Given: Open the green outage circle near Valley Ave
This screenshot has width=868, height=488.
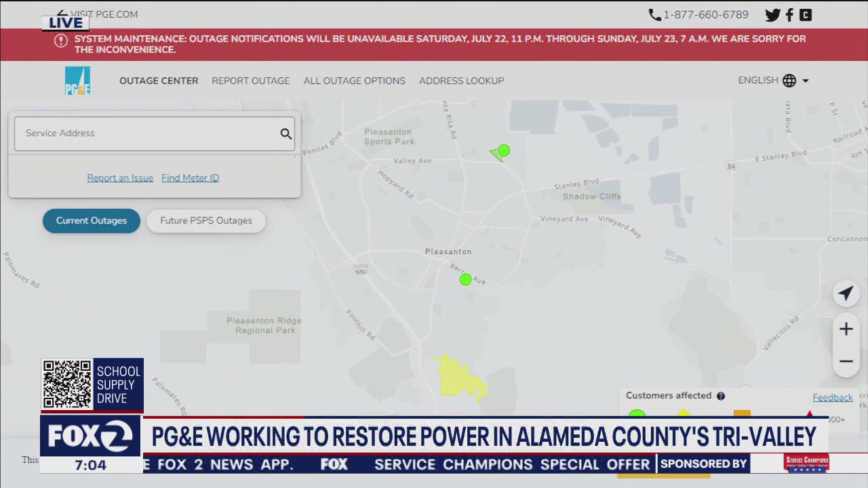Looking at the screenshot, I should click(505, 150).
